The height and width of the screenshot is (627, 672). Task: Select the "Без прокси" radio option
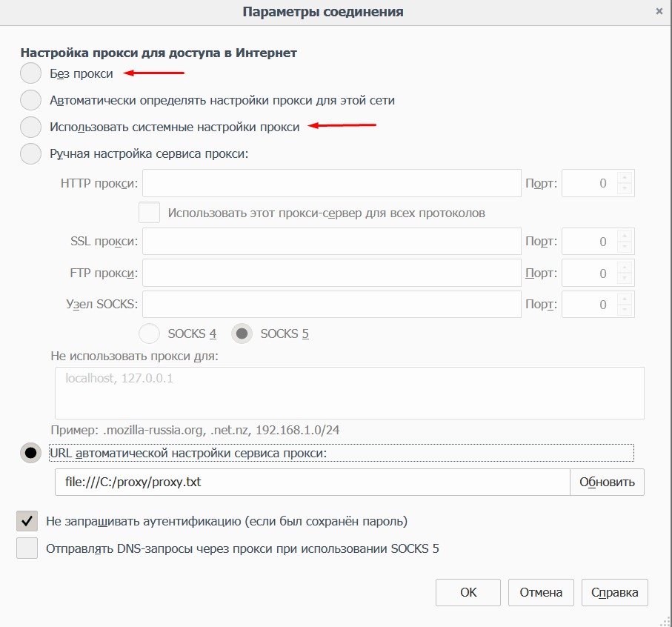pyautogui.click(x=30, y=73)
